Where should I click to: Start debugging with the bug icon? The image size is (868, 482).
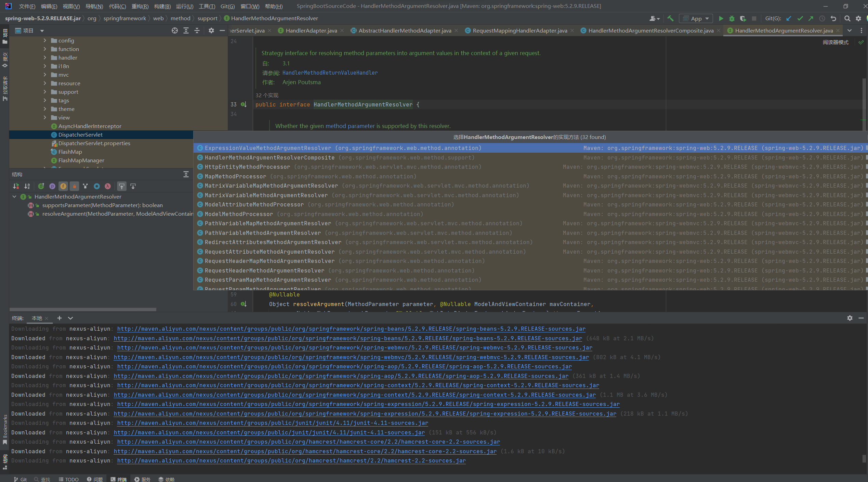click(732, 18)
